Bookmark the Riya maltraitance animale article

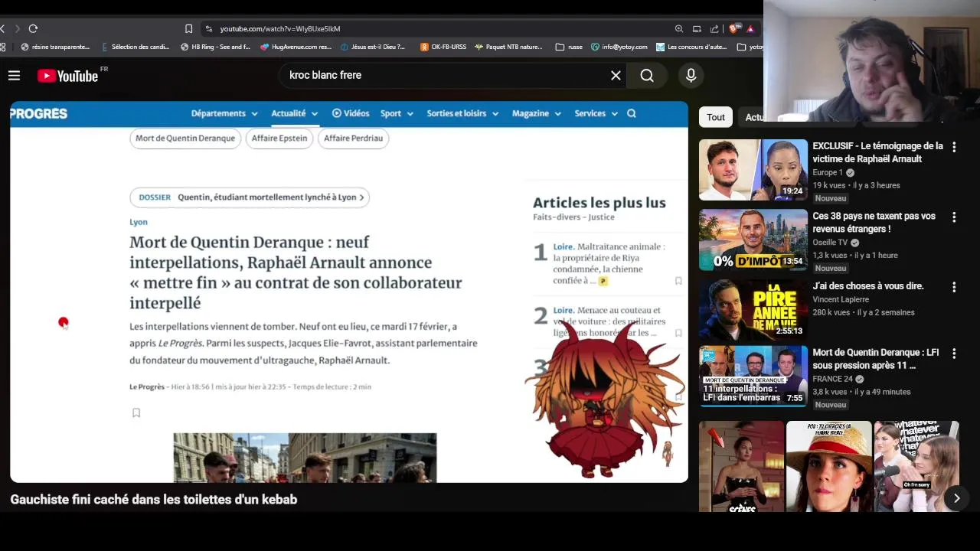click(x=678, y=281)
